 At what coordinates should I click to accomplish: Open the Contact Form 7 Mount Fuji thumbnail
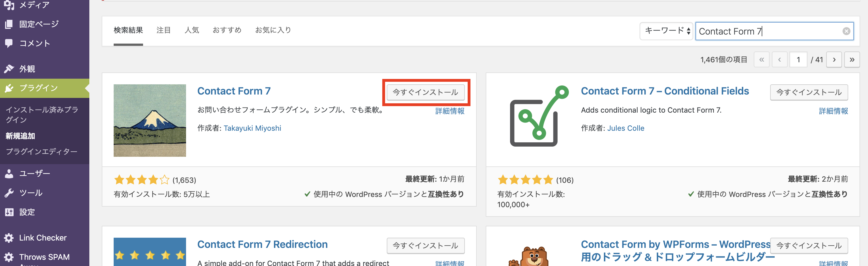150,120
